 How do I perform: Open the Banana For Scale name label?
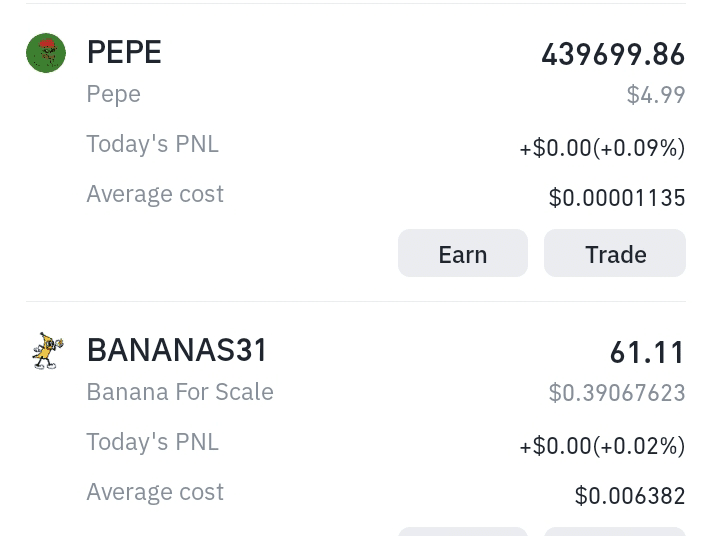click(180, 392)
